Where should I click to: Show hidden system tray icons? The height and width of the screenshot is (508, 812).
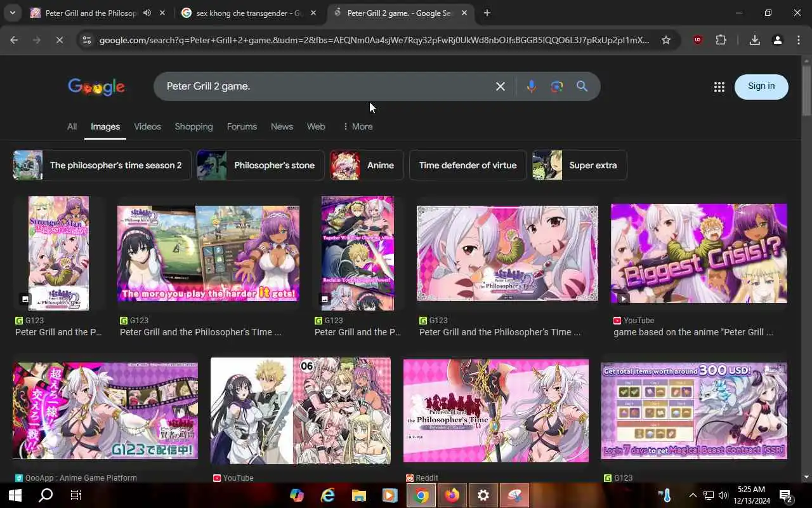click(x=693, y=495)
